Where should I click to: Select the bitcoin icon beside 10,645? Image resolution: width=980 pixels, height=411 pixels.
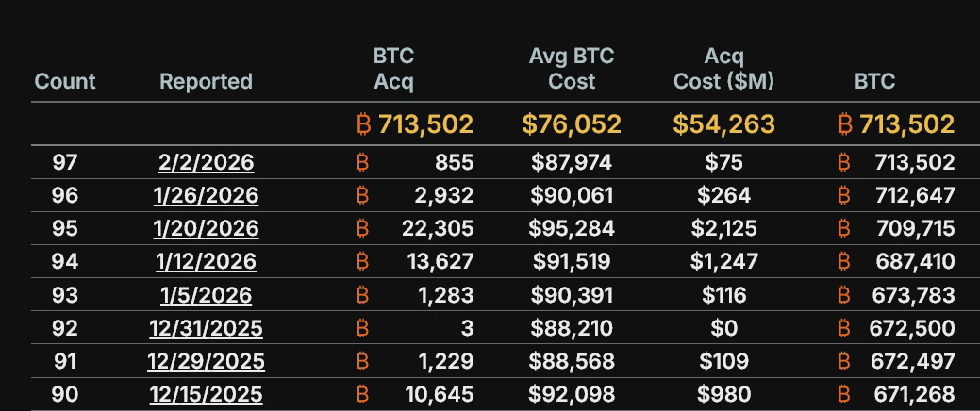point(363,394)
